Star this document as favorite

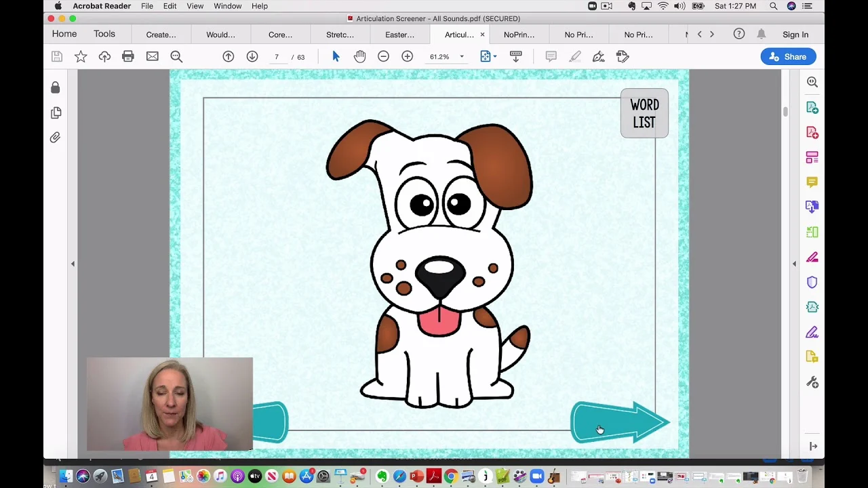(81, 57)
